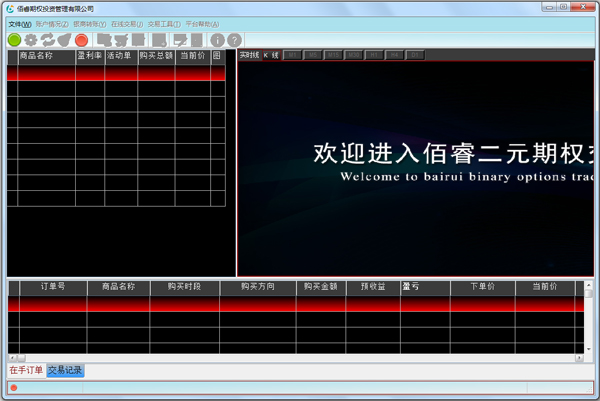Select the M5 timeframe button

[313, 55]
